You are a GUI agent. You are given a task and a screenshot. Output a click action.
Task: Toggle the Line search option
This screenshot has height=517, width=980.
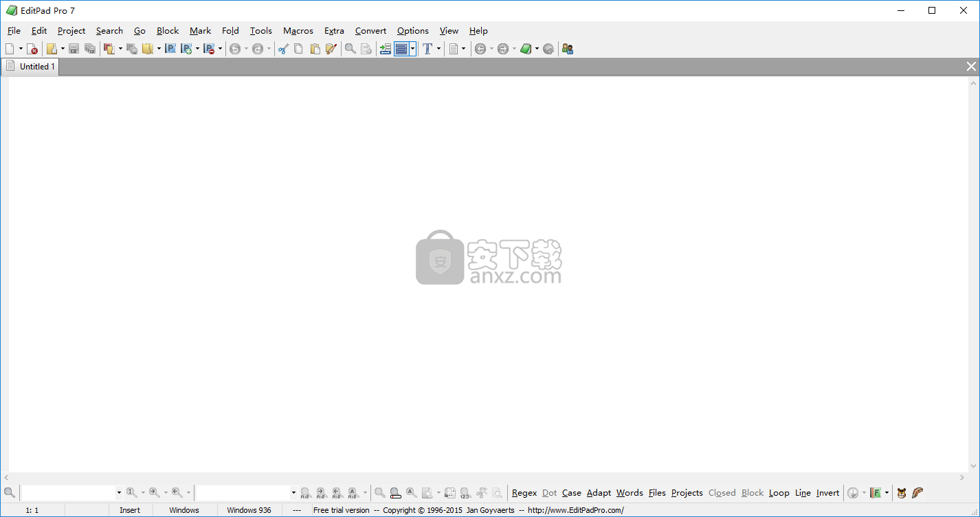tap(803, 493)
